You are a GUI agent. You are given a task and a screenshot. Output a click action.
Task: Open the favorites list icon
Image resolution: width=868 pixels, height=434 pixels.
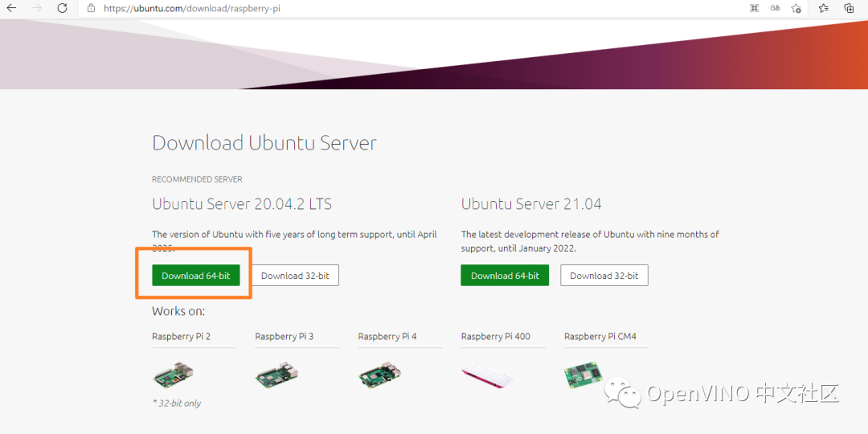[x=824, y=8]
